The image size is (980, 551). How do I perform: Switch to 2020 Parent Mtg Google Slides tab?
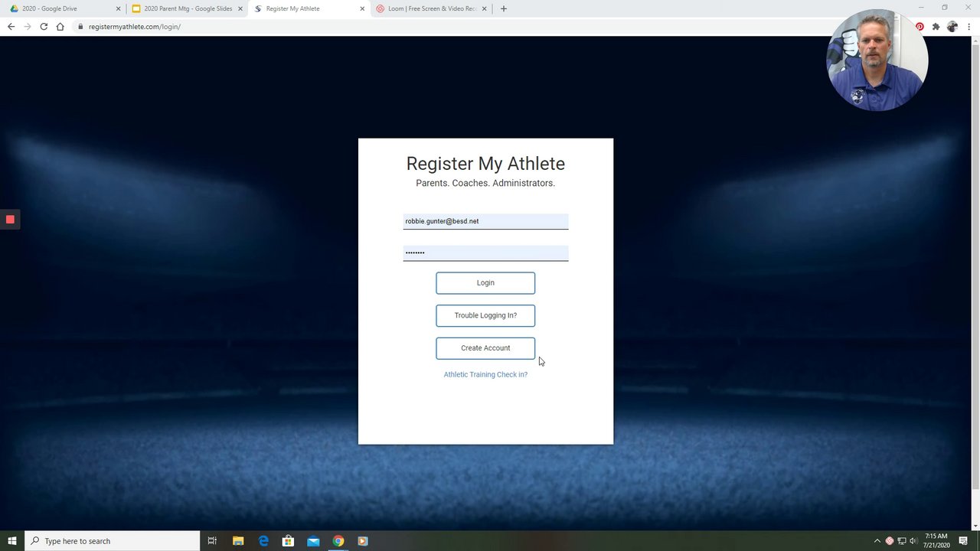pos(186,8)
